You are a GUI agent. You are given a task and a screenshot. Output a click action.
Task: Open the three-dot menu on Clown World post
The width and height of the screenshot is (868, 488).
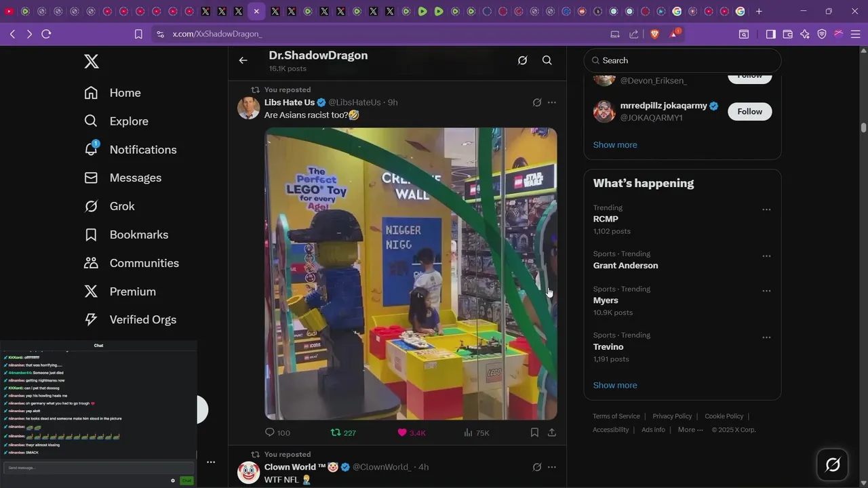[552, 467]
